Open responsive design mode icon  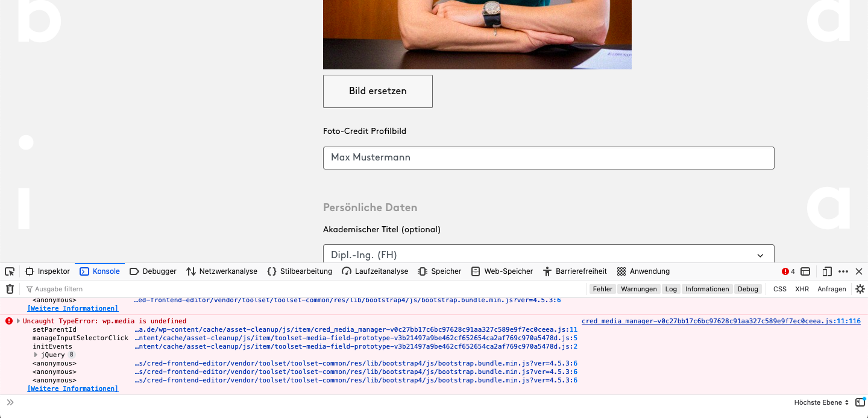827,271
